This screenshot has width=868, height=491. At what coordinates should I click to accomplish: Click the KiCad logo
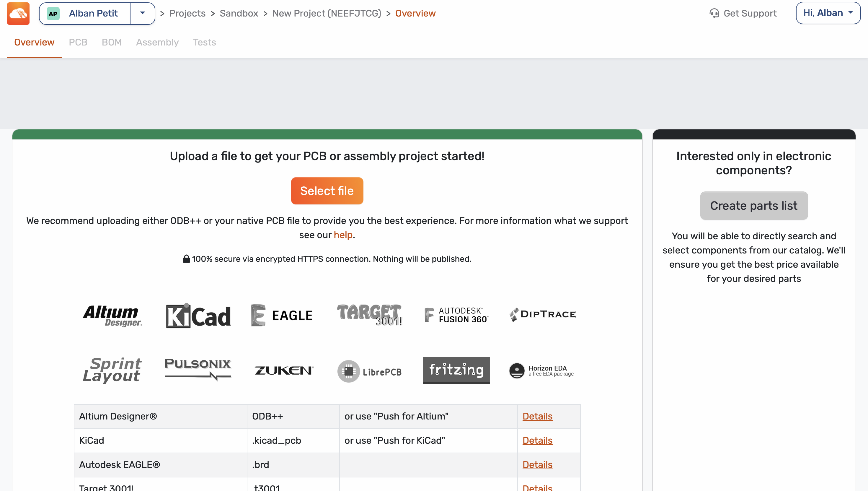[198, 315]
